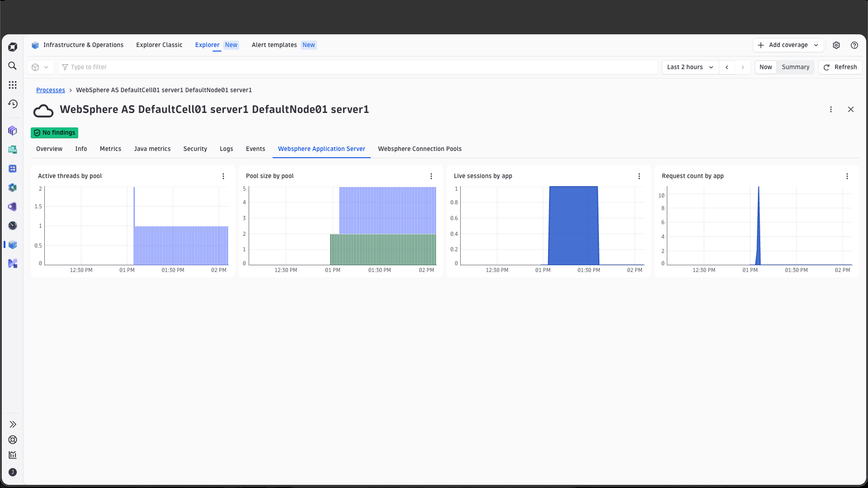Open the active Infrastructure & Operations cube sidebar icon
The image size is (868, 488).
tap(13, 244)
